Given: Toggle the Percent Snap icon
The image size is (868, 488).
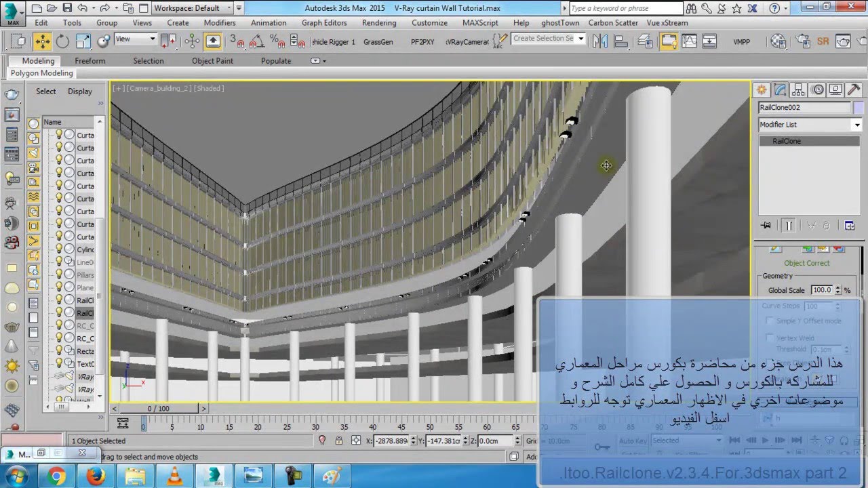Looking at the screenshot, I should point(277,41).
